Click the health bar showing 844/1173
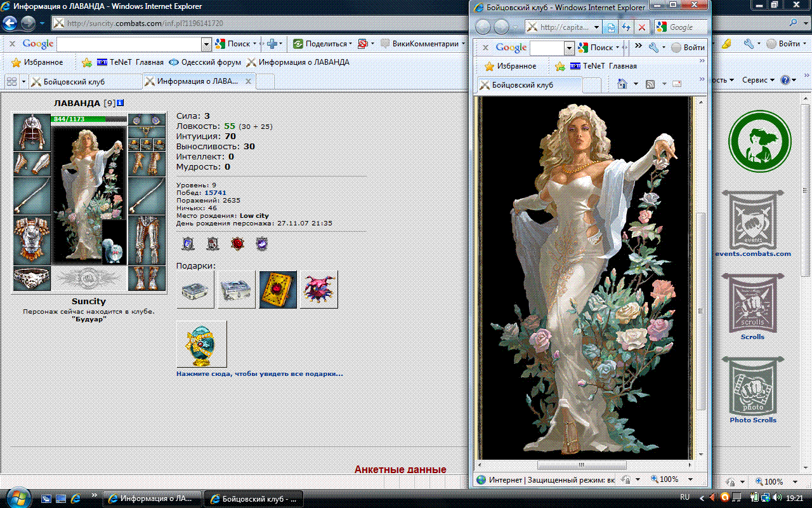Viewport: 812px width, 508px height. coord(89,119)
